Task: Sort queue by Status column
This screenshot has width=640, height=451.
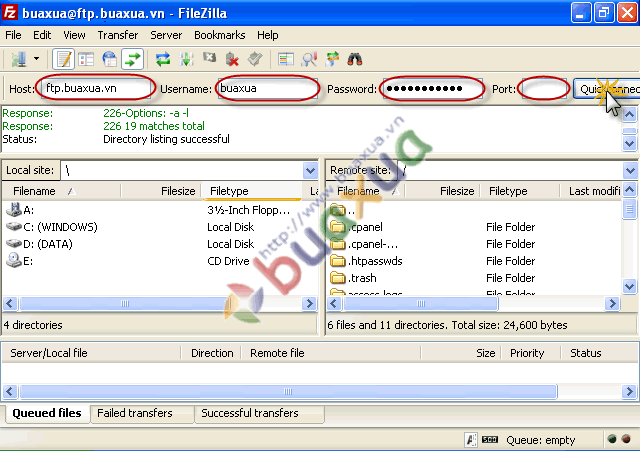Action: click(x=598, y=353)
